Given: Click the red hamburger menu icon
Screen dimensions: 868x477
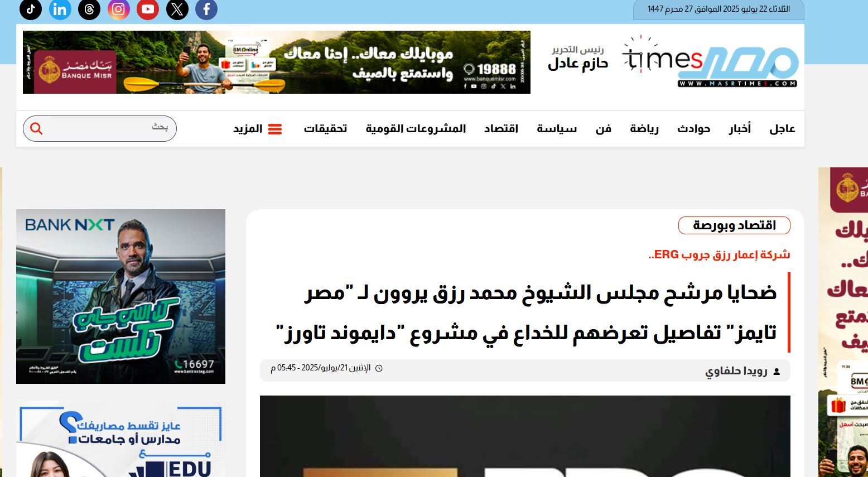Looking at the screenshot, I should pyautogui.click(x=275, y=129).
